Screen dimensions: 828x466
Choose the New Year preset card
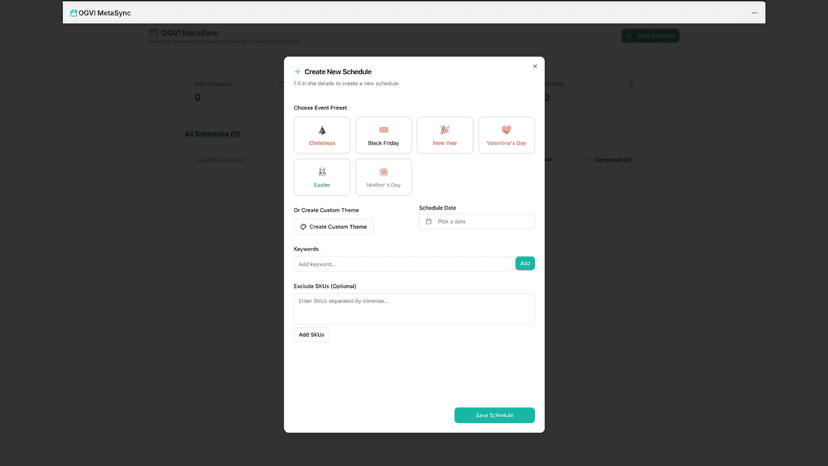[445, 135]
